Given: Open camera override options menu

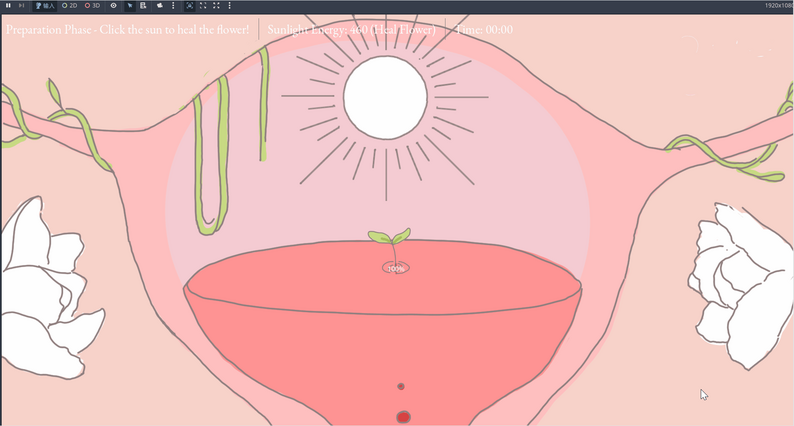Looking at the screenshot, I should point(173,6).
